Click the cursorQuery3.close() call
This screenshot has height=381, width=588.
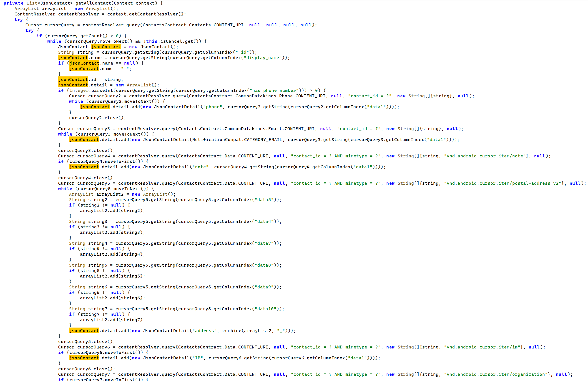(x=86, y=151)
